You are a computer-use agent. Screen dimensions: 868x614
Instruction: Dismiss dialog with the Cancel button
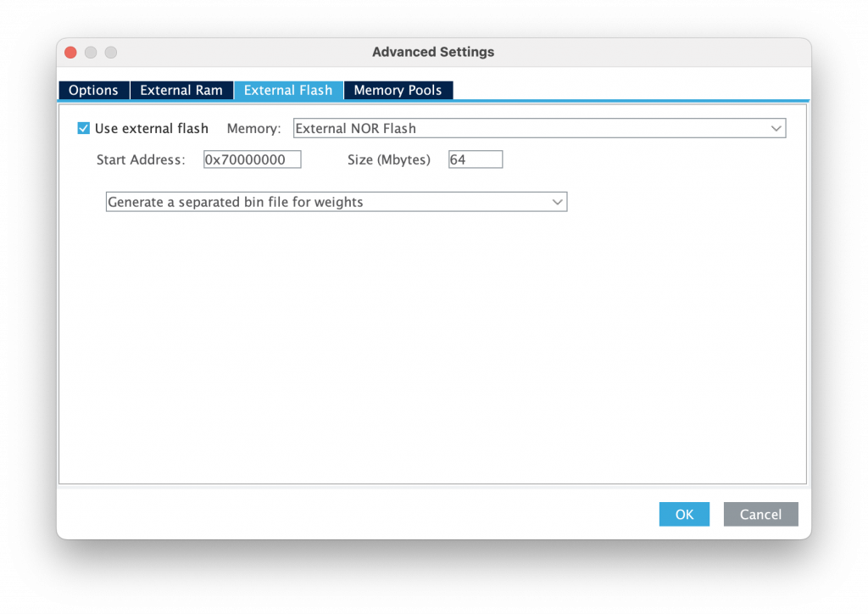tap(760, 514)
